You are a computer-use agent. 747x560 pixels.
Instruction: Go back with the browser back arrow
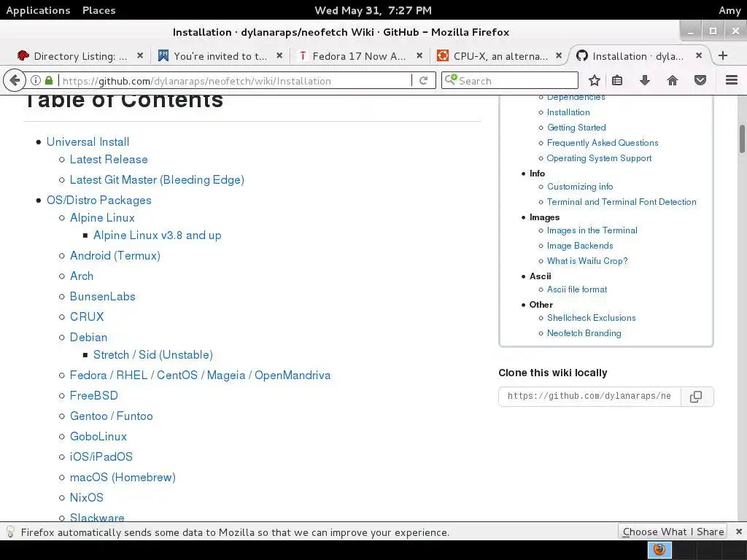[x=15, y=80]
